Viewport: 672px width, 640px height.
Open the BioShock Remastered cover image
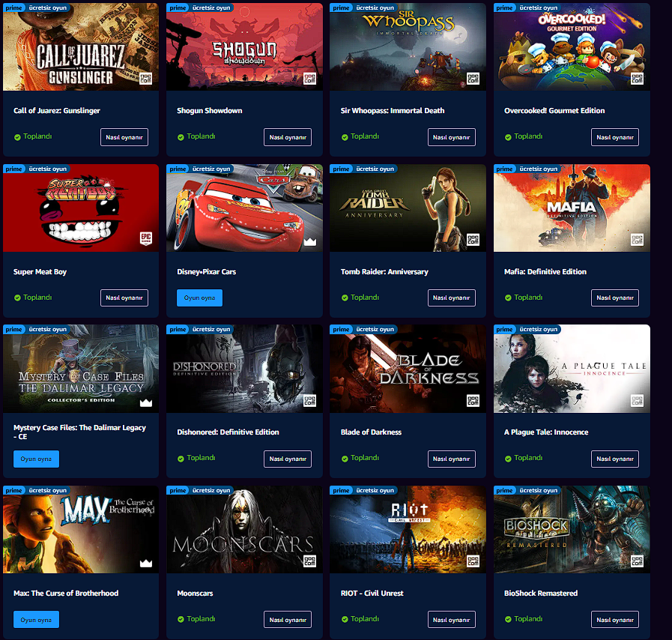pos(572,529)
